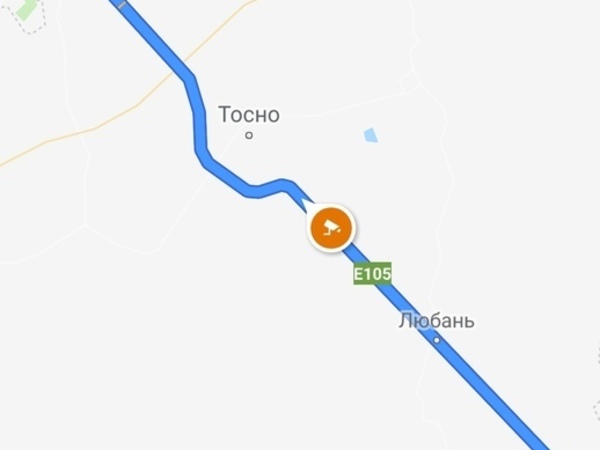Tap the route where the yellow road intersects
Viewport: 600px width, 450px height.
coord(179,67)
